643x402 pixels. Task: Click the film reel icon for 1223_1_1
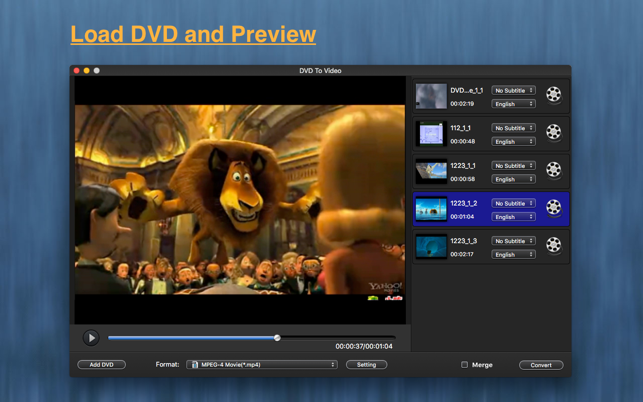tap(554, 170)
